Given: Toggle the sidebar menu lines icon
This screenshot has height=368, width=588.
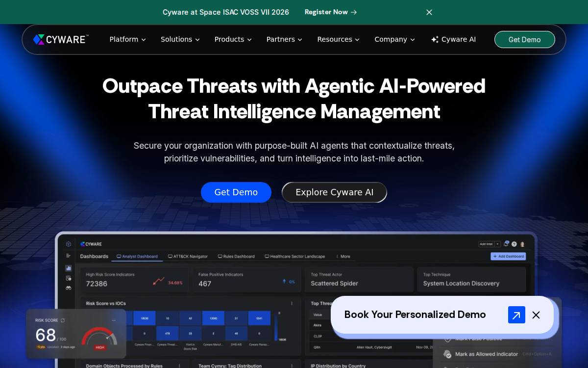Looking at the screenshot, I should point(69,256).
